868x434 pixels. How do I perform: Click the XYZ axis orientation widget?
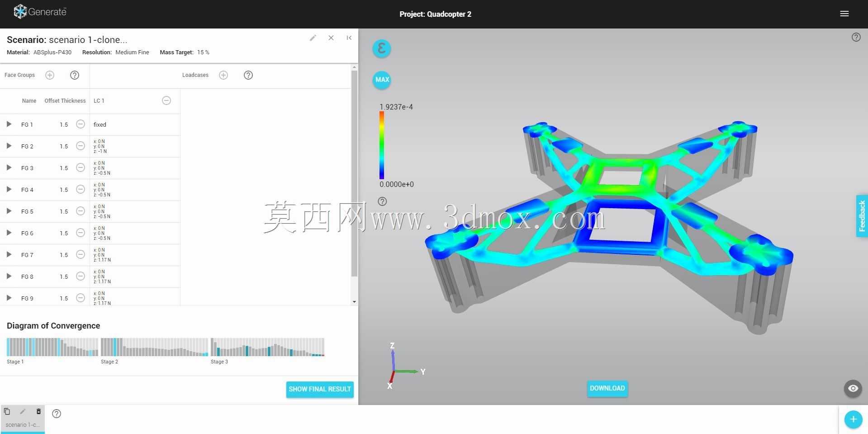pos(406,367)
